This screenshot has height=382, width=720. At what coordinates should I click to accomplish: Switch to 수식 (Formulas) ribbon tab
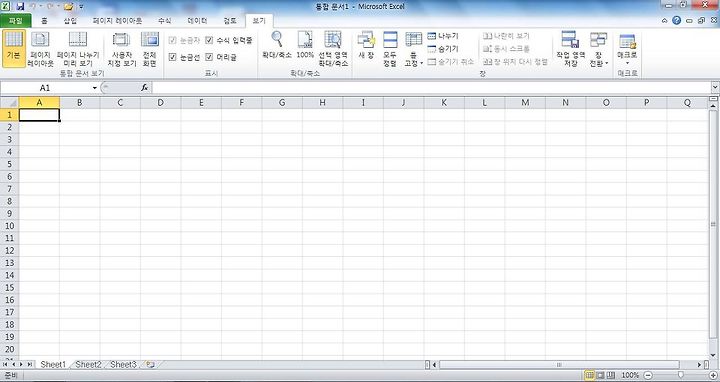point(164,21)
